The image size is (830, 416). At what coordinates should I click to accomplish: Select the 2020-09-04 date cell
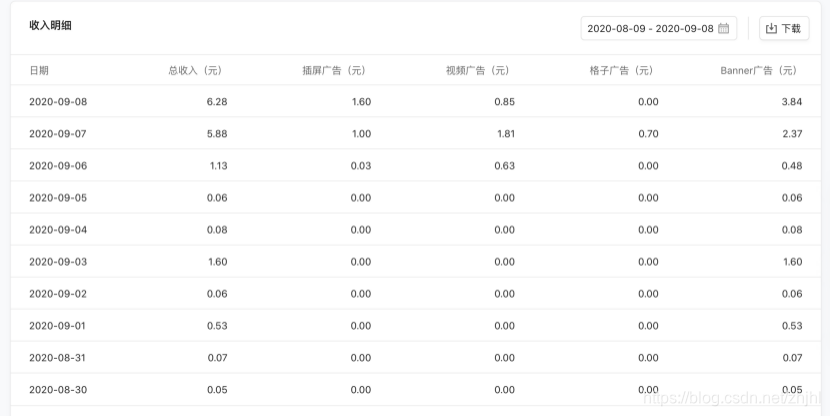point(58,230)
